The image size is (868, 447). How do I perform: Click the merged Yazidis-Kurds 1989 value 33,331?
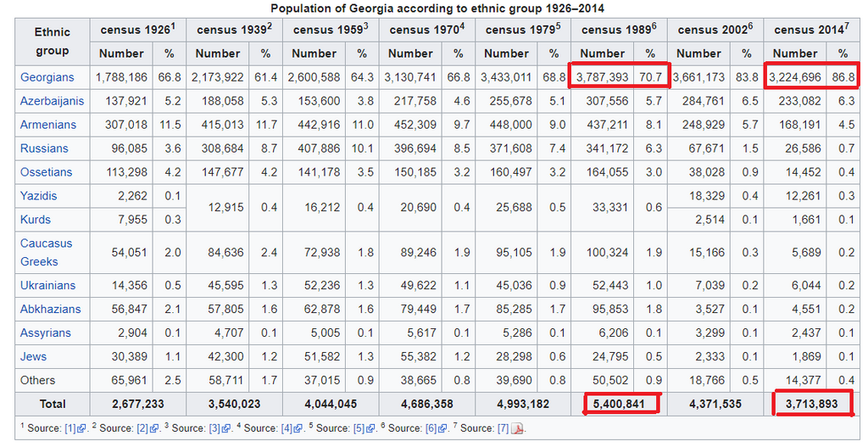click(x=610, y=207)
